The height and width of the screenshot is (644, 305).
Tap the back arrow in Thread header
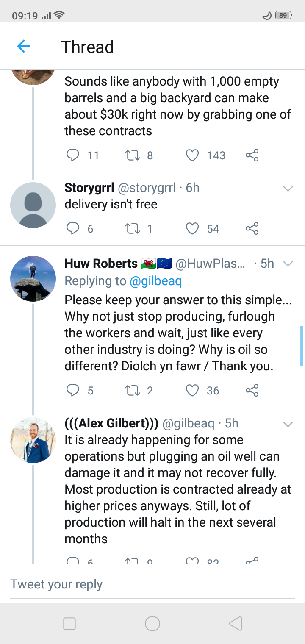tap(24, 46)
